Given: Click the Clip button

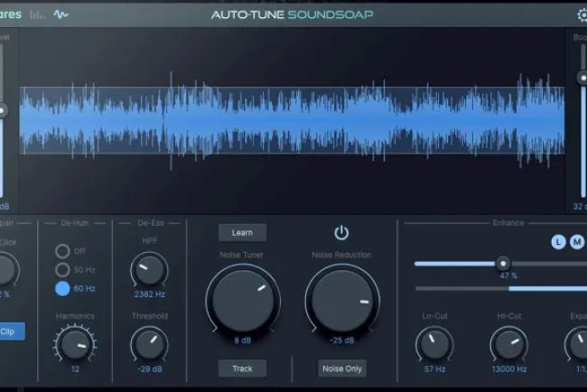Looking at the screenshot, I should pos(11,331).
